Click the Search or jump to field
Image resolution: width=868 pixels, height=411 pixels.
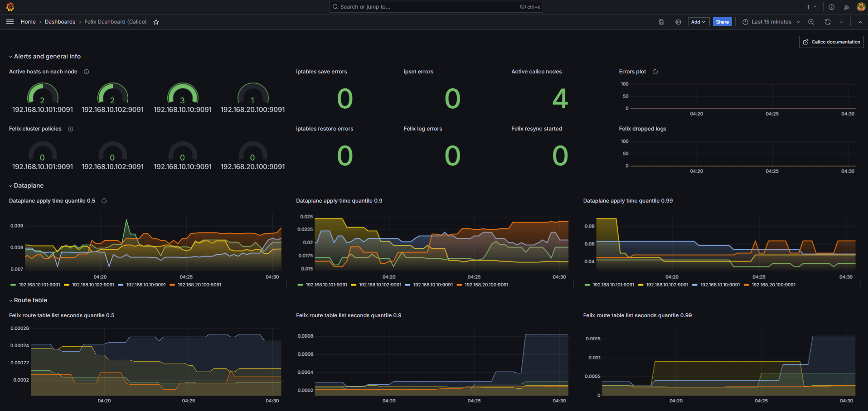436,7
